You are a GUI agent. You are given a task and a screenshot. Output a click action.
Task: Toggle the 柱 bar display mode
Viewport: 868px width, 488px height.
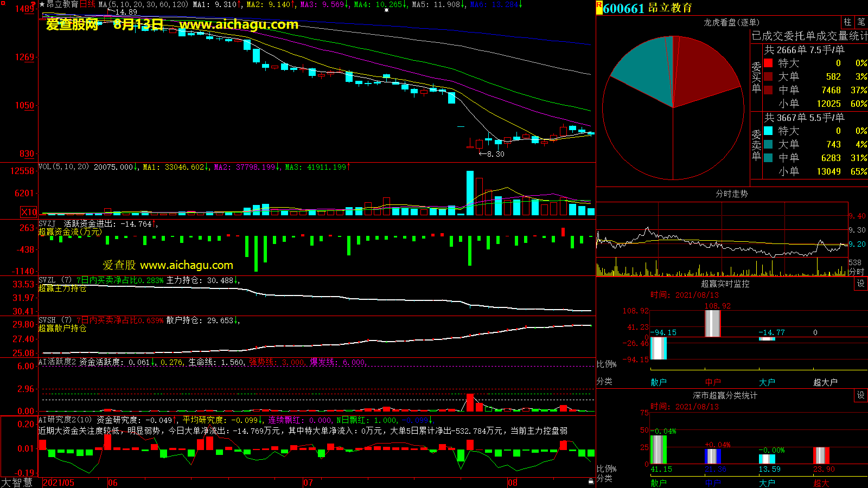point(847,22)
